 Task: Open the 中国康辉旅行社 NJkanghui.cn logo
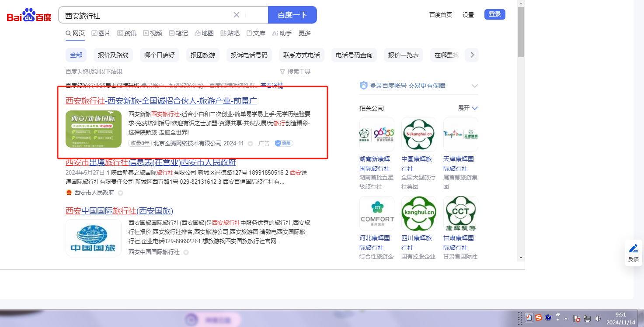tap(419, 134)
